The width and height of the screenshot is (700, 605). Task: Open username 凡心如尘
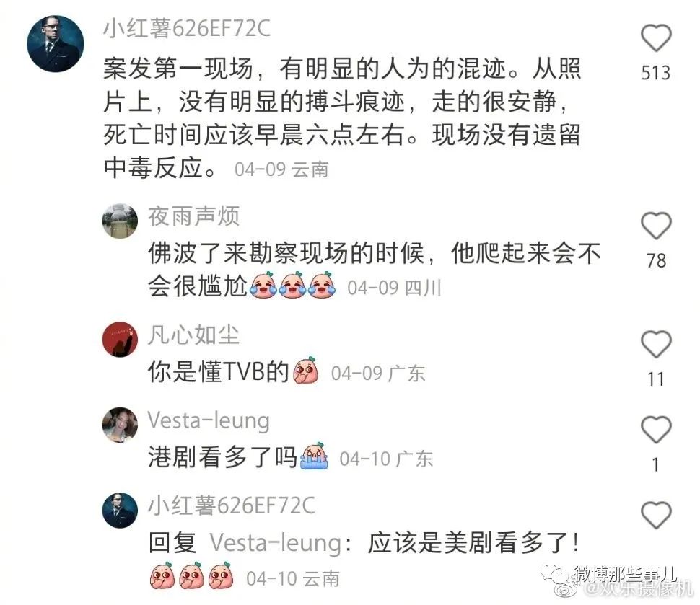[x=193, y=335]
